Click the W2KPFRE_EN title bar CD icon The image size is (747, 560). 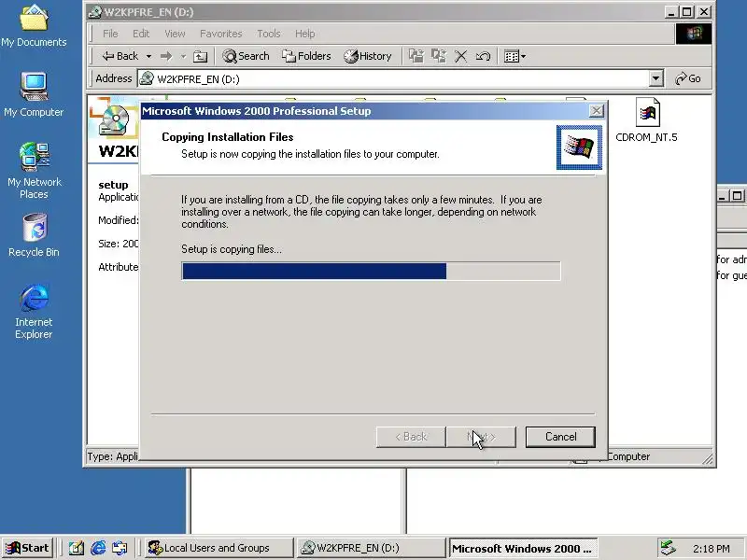point(95,12)
